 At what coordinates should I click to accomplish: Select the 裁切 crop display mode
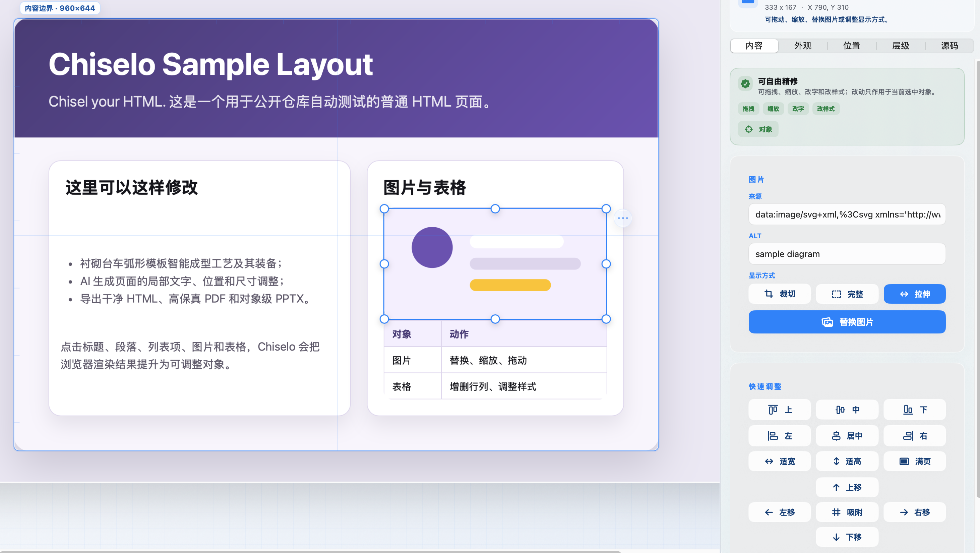pos(780,294)
